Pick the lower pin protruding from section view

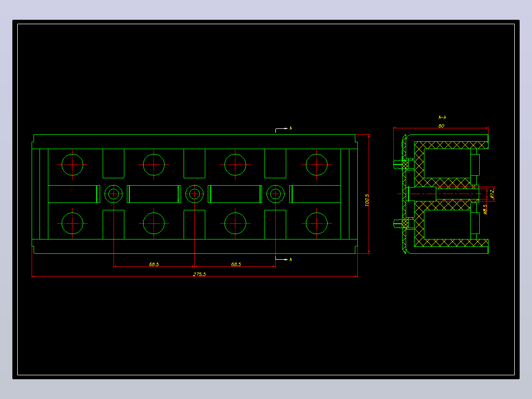point(398,223)
